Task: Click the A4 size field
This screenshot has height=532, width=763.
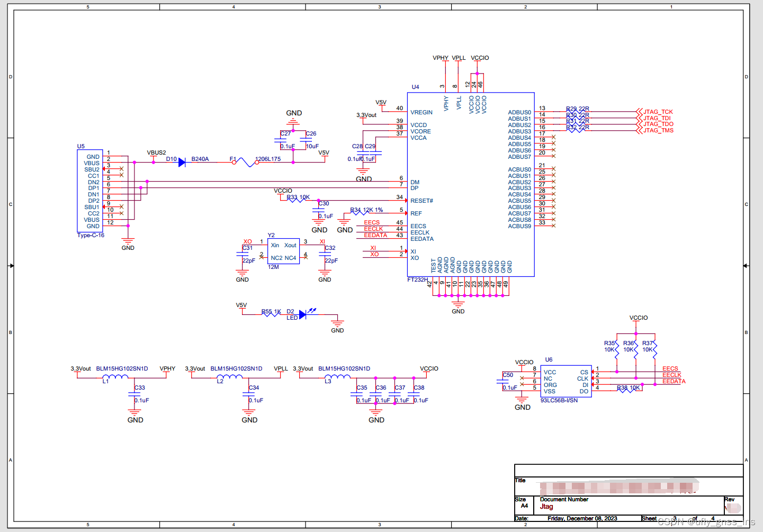Action: click(x=524, y=506)
